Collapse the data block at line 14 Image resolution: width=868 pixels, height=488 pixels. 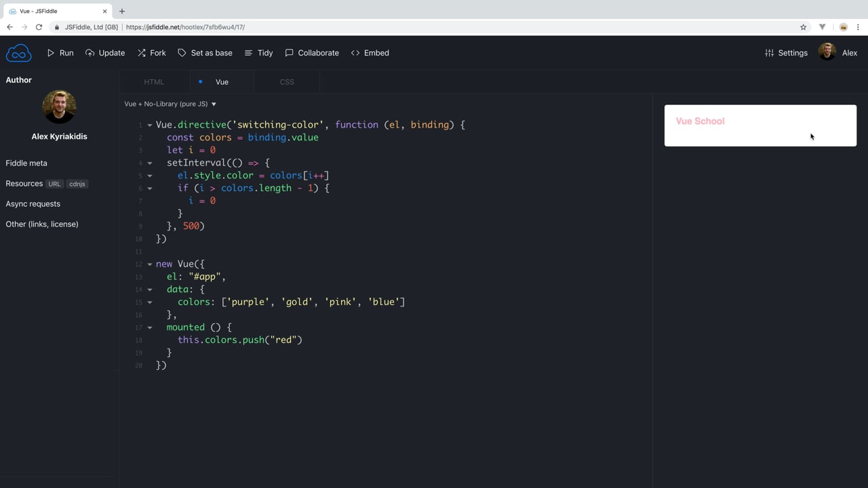[150, 290]
